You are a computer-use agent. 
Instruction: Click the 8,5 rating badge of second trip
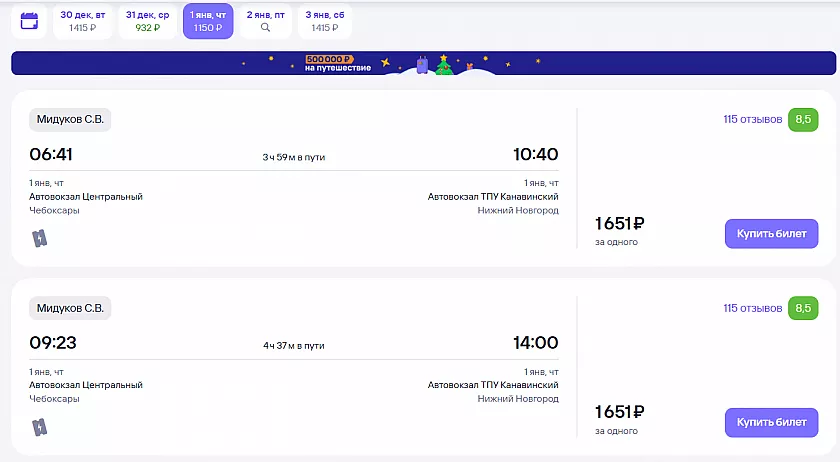click(x=803, y=309)
